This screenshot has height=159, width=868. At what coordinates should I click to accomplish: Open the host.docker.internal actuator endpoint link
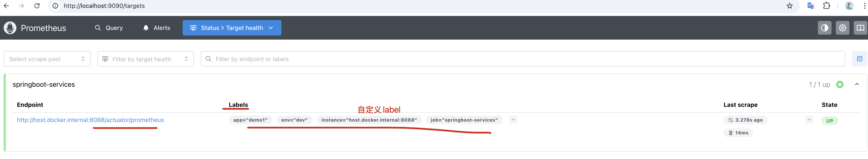[90, 120]
